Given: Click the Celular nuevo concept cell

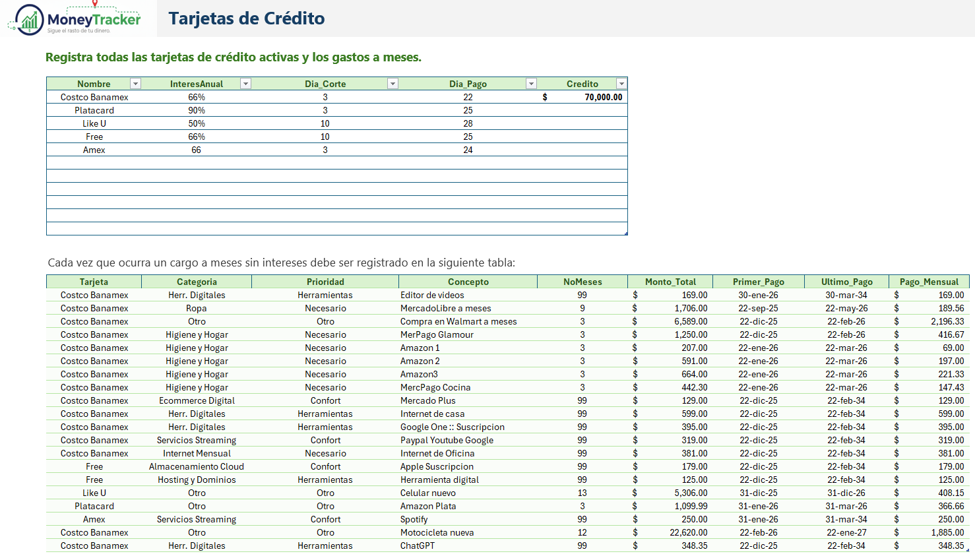Looking at the screenshot, I should (x=427, y=493).
